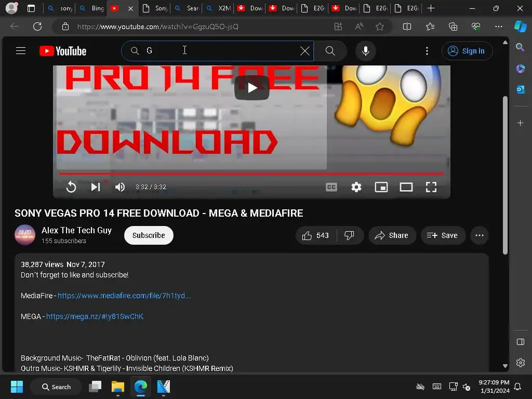Replay the video
The image size is (532, 399).
(x=71, y=187)
